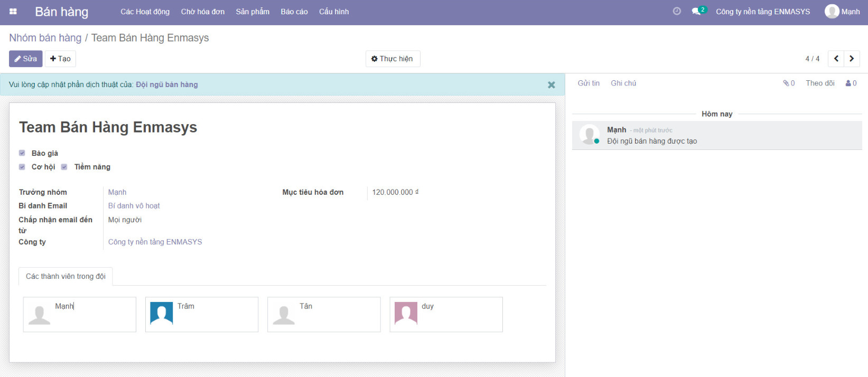This screenshot has height=377, width=868.
Task: Open the Báo cáo menu
Action: tap(294, 12)
